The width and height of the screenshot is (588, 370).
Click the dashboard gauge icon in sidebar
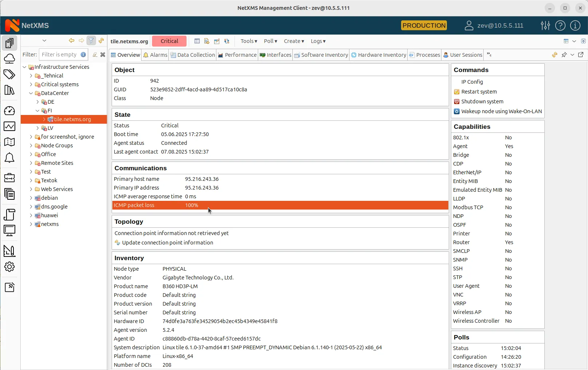[9, 111]
